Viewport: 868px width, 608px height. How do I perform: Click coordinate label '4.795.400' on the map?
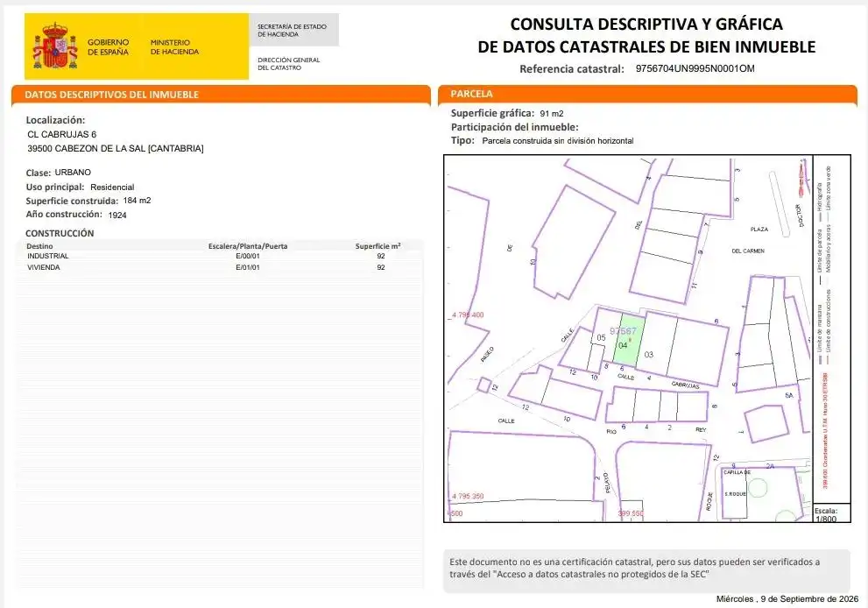click(x=468, y=315)
